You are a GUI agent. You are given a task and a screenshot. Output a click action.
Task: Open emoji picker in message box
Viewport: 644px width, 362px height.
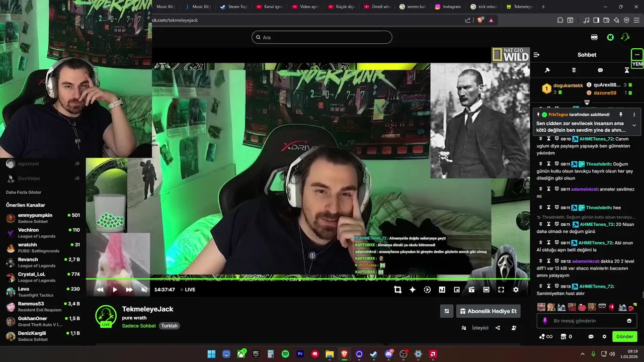(x=629, y=321)
